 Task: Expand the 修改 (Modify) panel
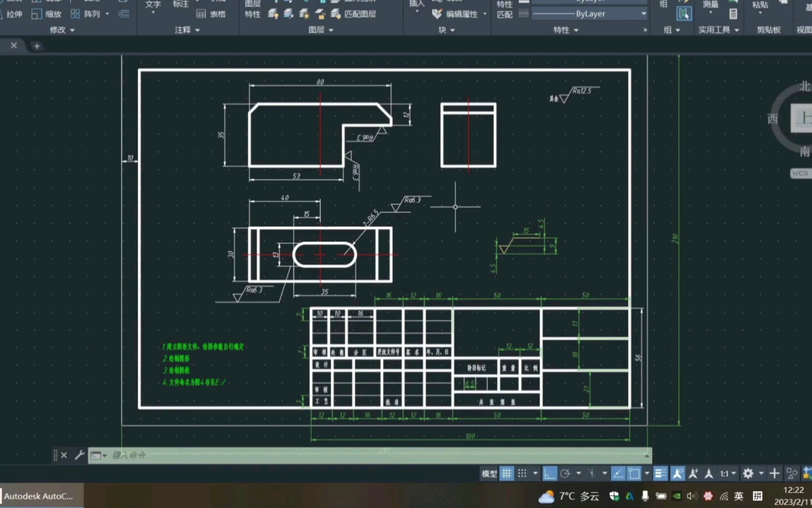(62, 30)
